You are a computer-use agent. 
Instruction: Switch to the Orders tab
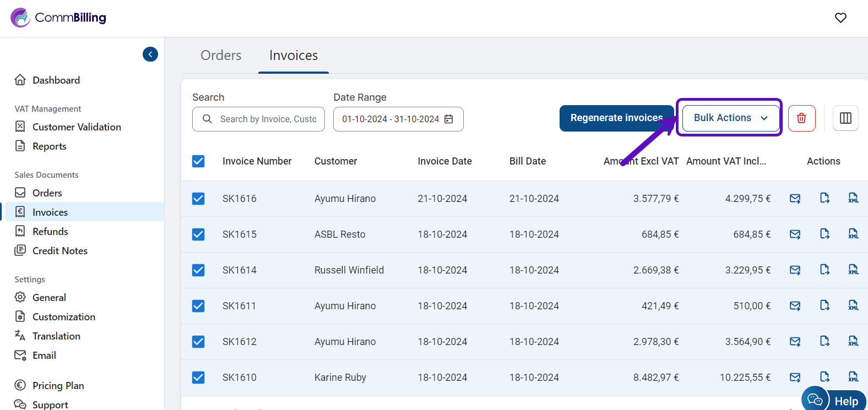(221, 56)
